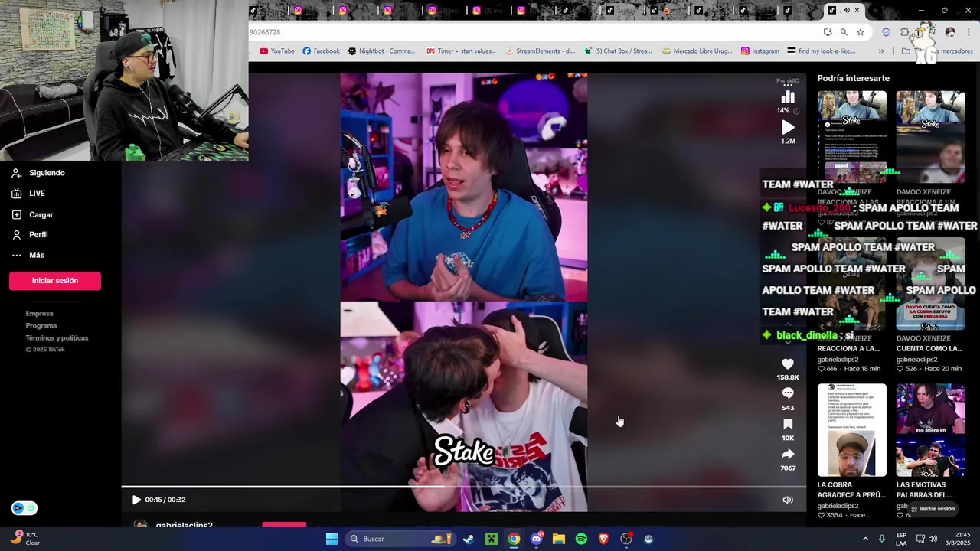980x551 pixels.
Task: Open the taskbar weather widget
Action: point(26,539)
